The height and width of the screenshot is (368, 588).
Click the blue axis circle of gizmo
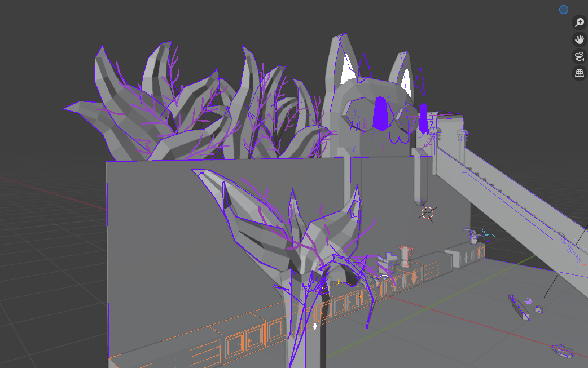563,9
